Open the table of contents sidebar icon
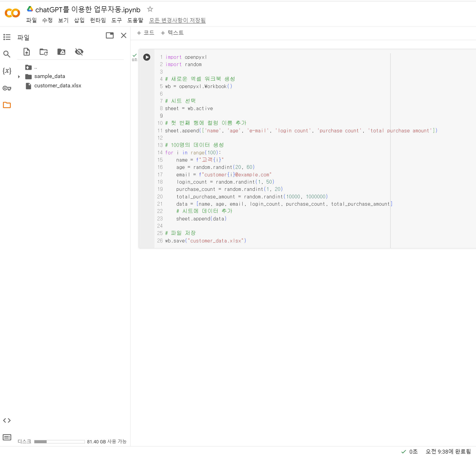The height and width of the screenshot is (456, 476). (x=7, y=37)
